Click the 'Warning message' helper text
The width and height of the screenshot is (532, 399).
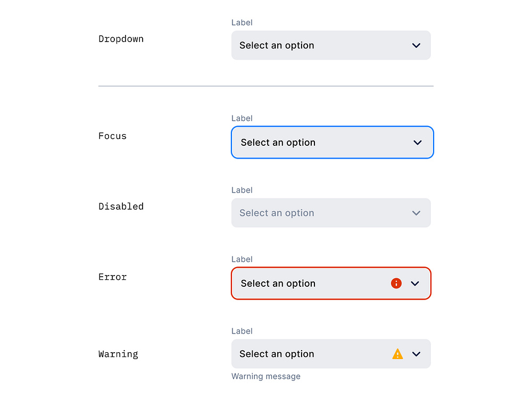click(266, 376)
